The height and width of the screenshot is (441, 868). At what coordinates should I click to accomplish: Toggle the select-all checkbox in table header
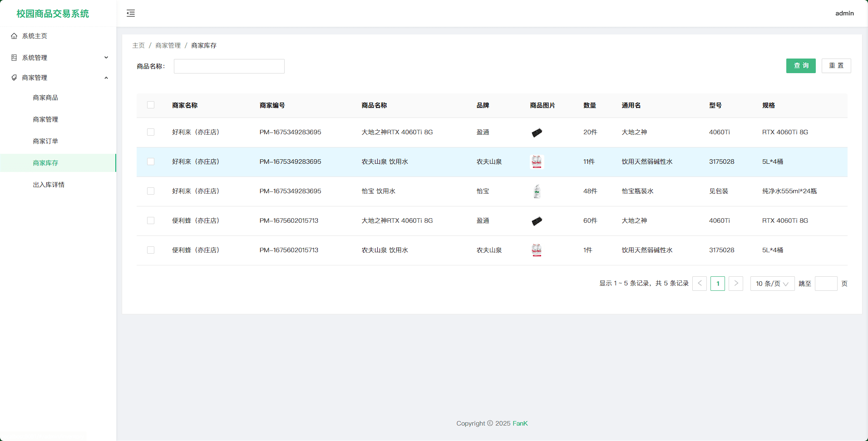point(151,105)
